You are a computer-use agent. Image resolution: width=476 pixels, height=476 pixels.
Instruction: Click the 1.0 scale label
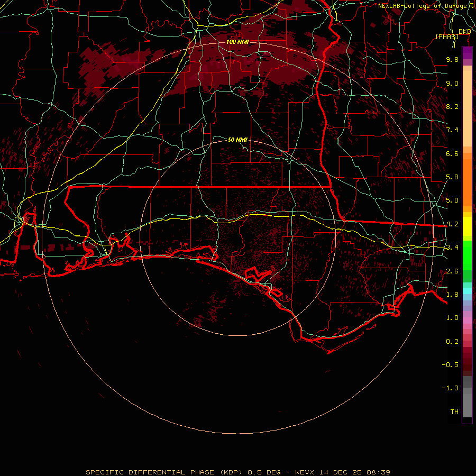452,318
